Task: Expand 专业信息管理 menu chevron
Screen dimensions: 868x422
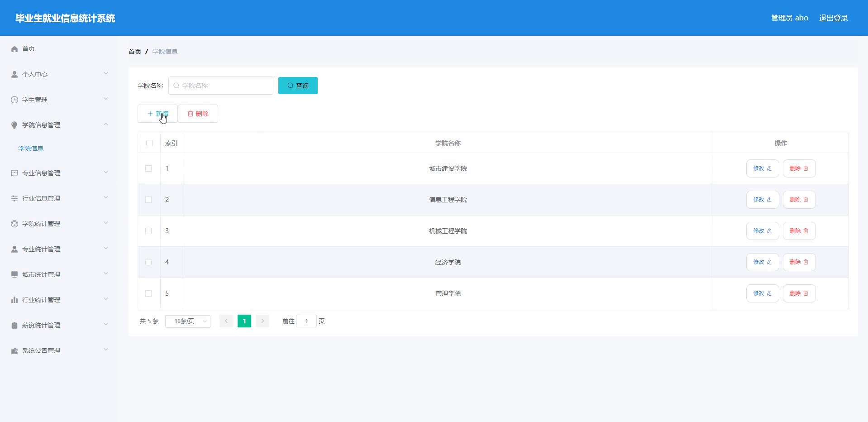Action: [x=106, y=172]
